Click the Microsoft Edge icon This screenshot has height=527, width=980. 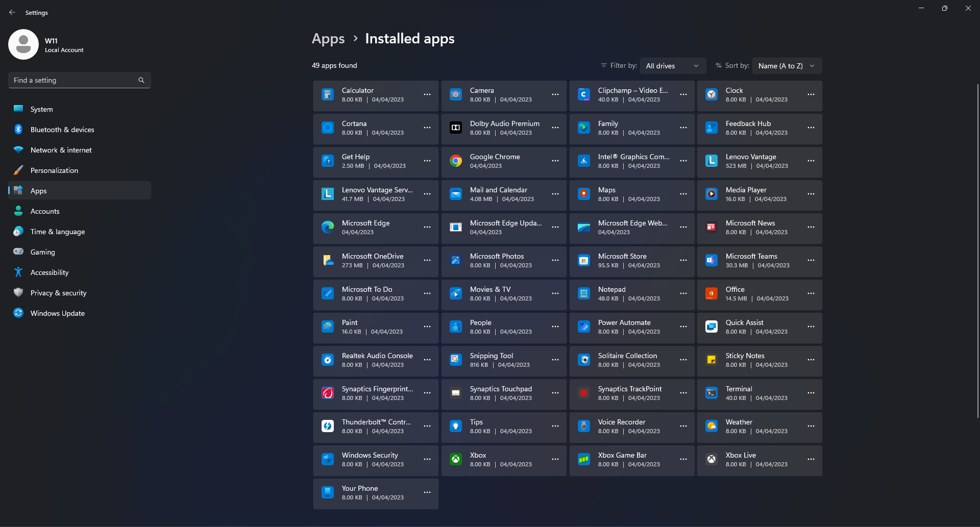pyautogui.click(x=328, y=227)
